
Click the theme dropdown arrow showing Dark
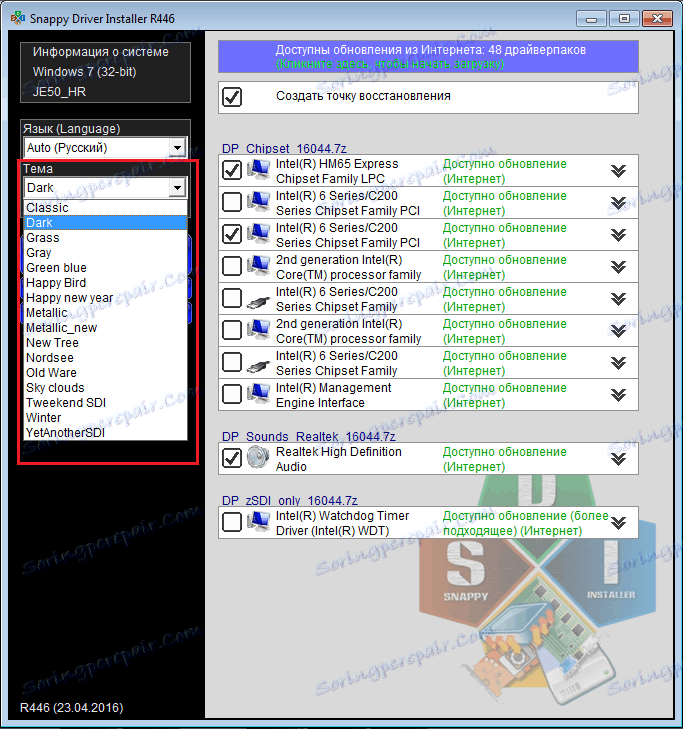tap(177, 188)
